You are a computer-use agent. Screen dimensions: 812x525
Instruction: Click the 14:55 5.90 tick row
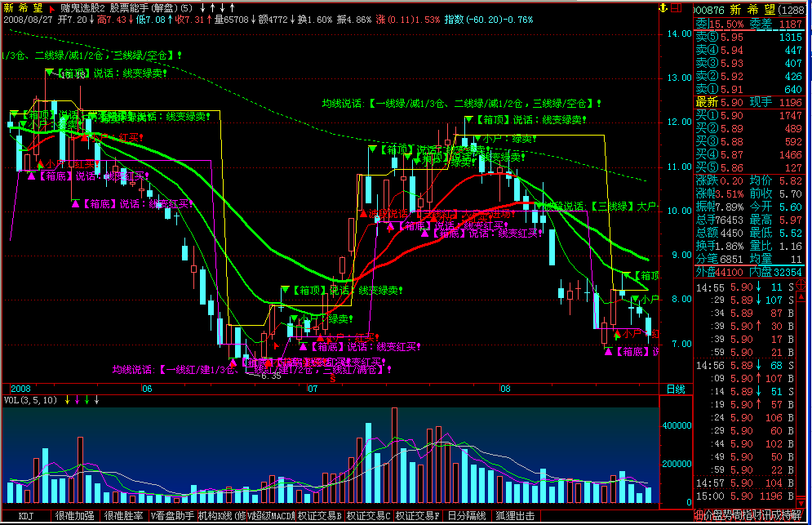(745, 287)
